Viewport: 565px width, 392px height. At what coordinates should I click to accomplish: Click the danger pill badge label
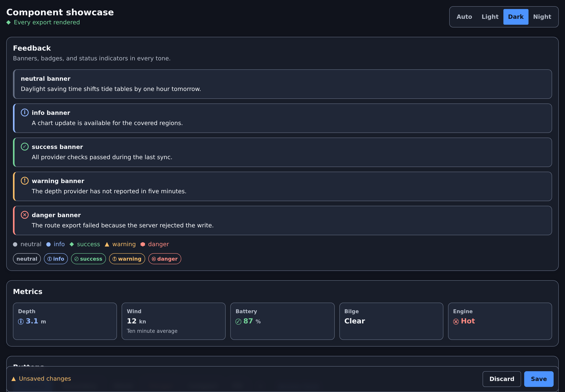pyautogui.click(x=167, y=259)
